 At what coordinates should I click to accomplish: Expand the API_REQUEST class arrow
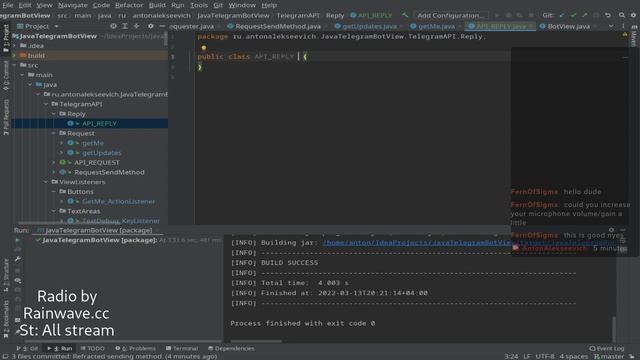click(54, 162)
